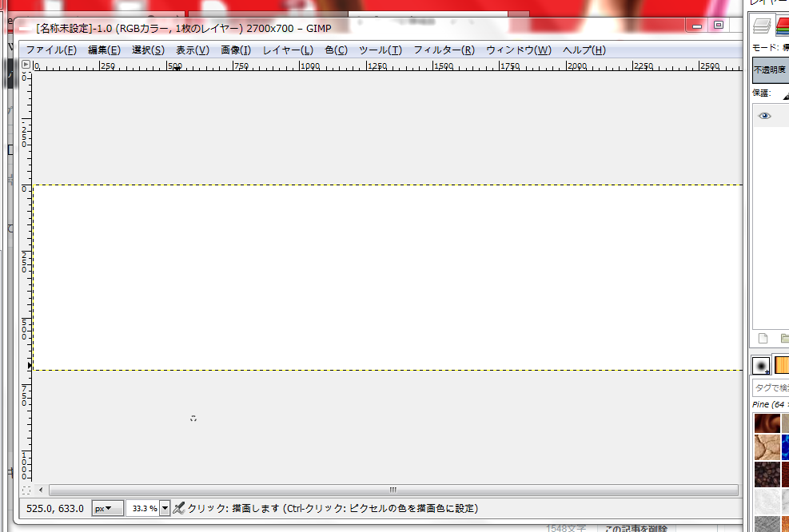Open the ファイル(F) menu
The image size is (789, 532).
point(51,50)
